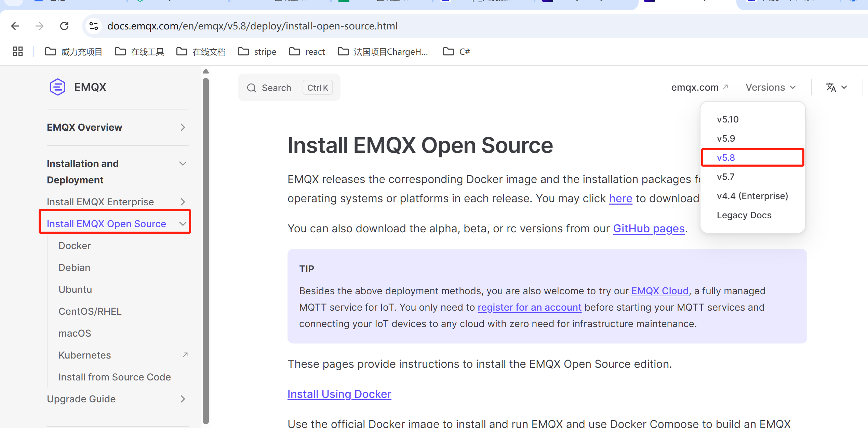The height and width of the screenshot is (428, 868).
Task: Open the macOS install page
Action: coord(75,333)
